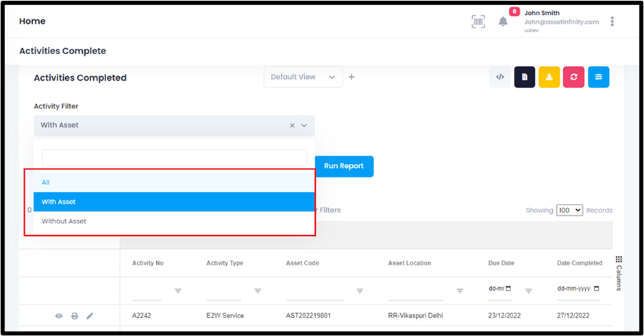Click the AST202219801 asset code cell
This screenshot has width=644, height=336.
(308, 316)
